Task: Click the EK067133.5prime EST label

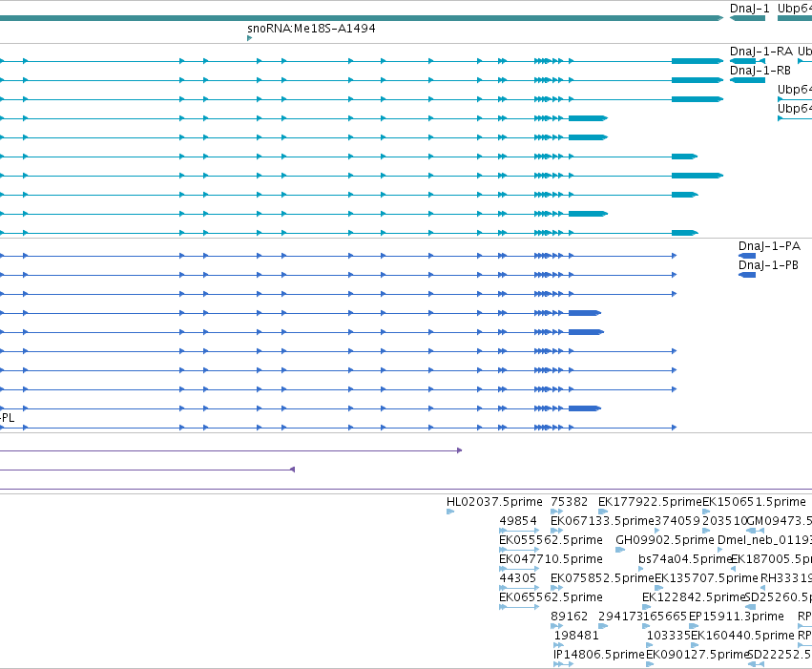Action: [x=602, y=521]
